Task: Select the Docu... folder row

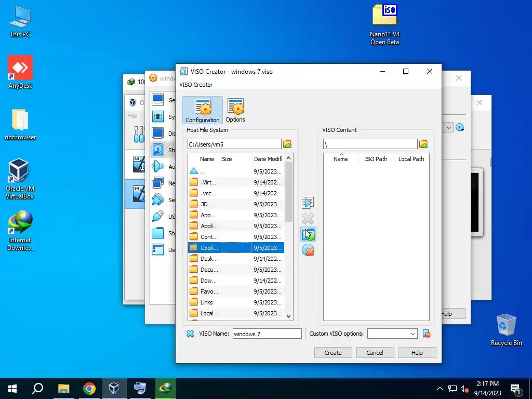Action: (x=236, y=270)
